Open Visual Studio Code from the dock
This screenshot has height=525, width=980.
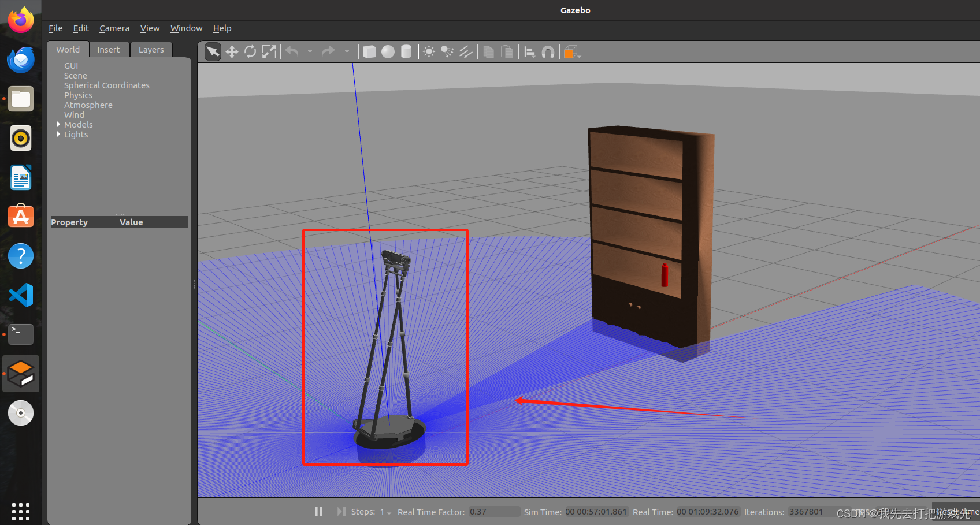(x=21, y=295)
